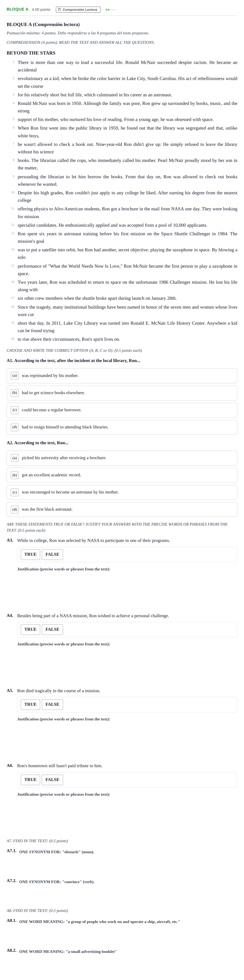The image size is (244, 980).
Task: Click the BLOQUE A header label
Action: (17, 9)
